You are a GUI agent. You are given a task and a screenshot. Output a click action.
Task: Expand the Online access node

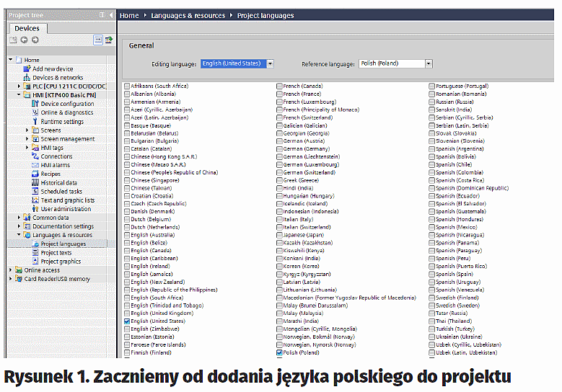click(x=10, y=270)
